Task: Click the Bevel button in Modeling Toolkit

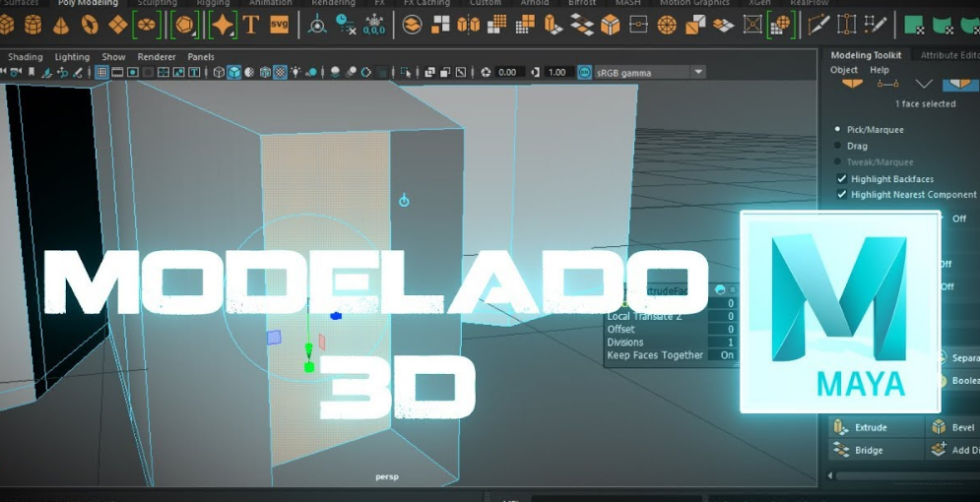Action: pos(952,428)
